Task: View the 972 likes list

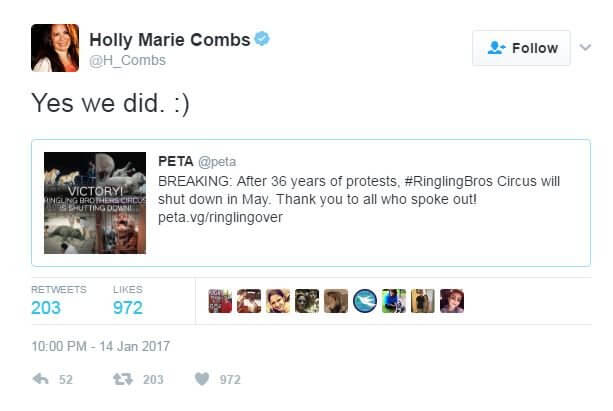Action: pyautogui.click(x=127, y=308)
